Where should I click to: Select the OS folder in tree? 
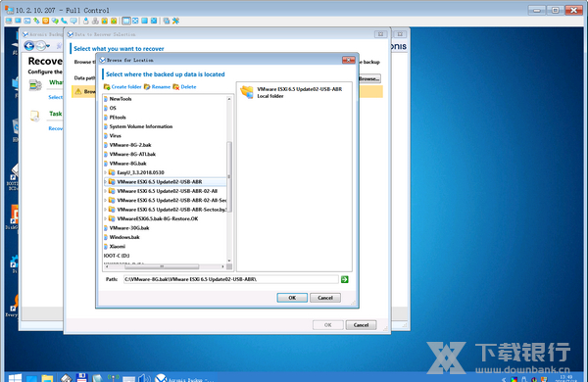113,108
